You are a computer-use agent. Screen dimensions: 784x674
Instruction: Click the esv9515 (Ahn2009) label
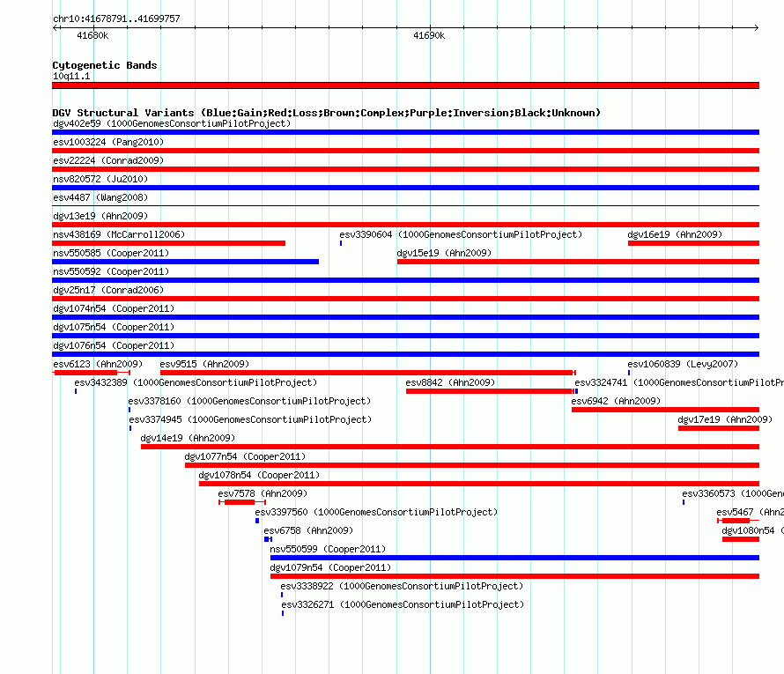pyautogui.click(x=204, y=364)
